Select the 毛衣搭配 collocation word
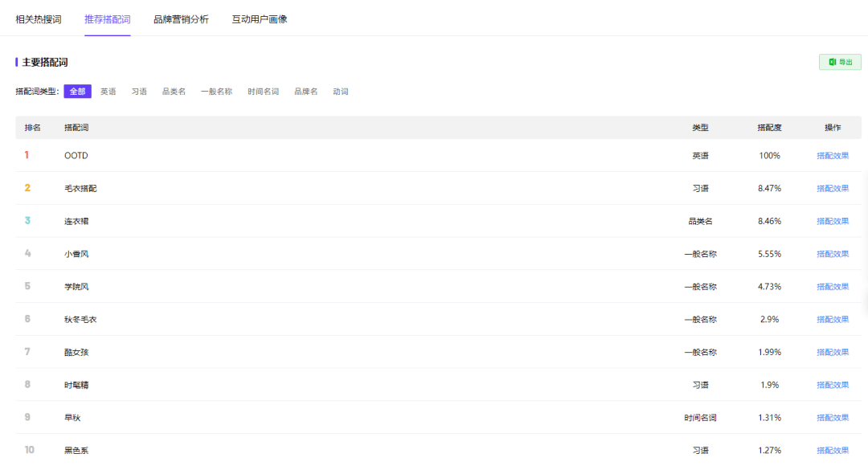This screenshot has width=868, height=466. click(80, 188)
